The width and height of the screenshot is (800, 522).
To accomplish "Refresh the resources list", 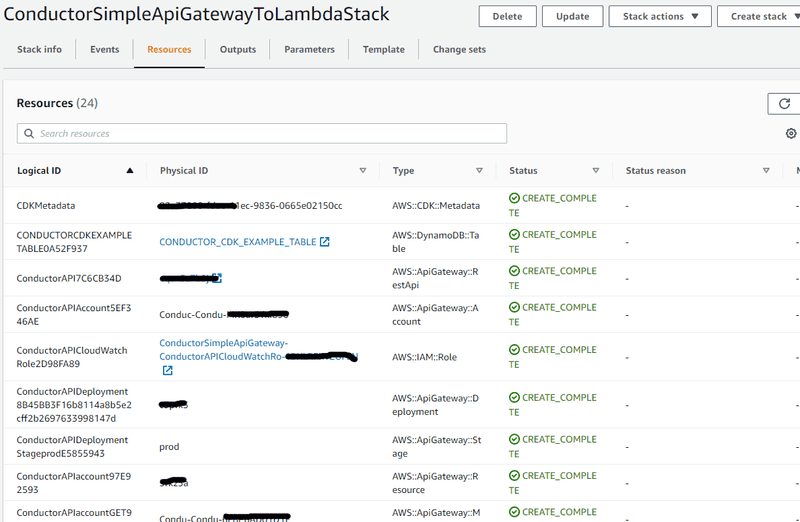I will 784,104.
